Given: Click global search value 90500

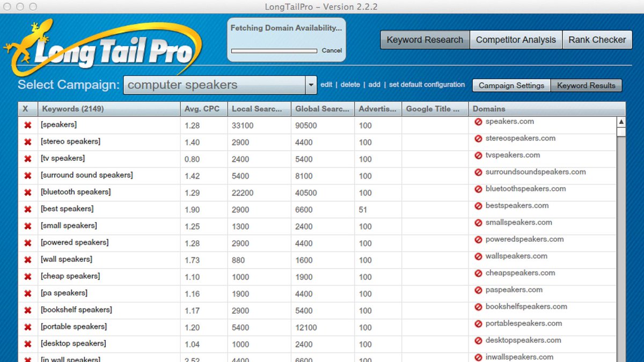Looking at the screenshot, I should [306, 125].
